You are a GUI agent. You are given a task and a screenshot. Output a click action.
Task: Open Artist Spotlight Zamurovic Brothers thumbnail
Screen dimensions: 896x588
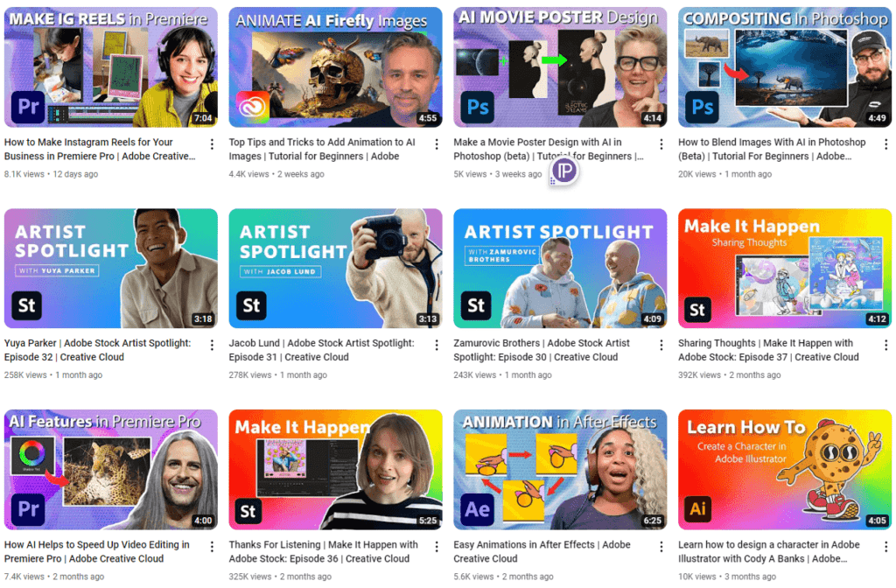click(x=560, y=268)
